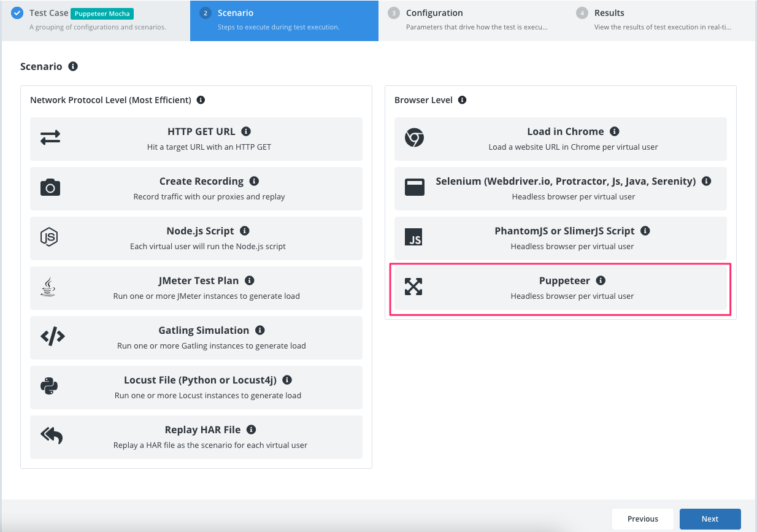This screenshot has height=532, width=757.
Task: Show info for PhantomJS or SlimerJS Script
Action: click(645, 231)
